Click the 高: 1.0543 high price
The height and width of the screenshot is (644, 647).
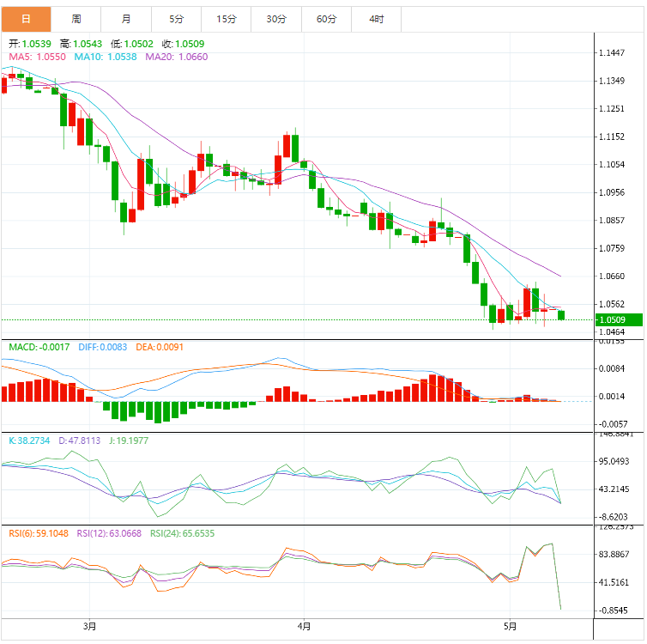coord(81,44)
